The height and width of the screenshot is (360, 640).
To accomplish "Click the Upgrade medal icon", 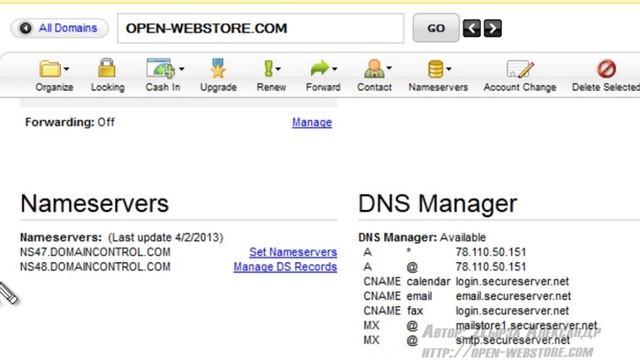I will [x=218, y=68].
